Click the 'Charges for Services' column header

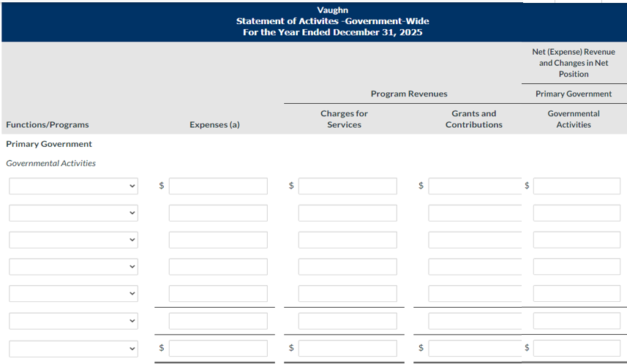(344, 119)
